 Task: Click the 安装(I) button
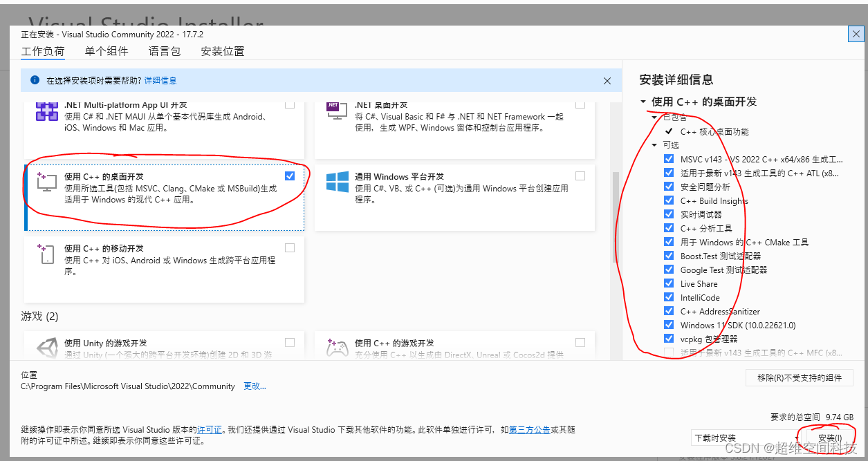tap(830, 438)
